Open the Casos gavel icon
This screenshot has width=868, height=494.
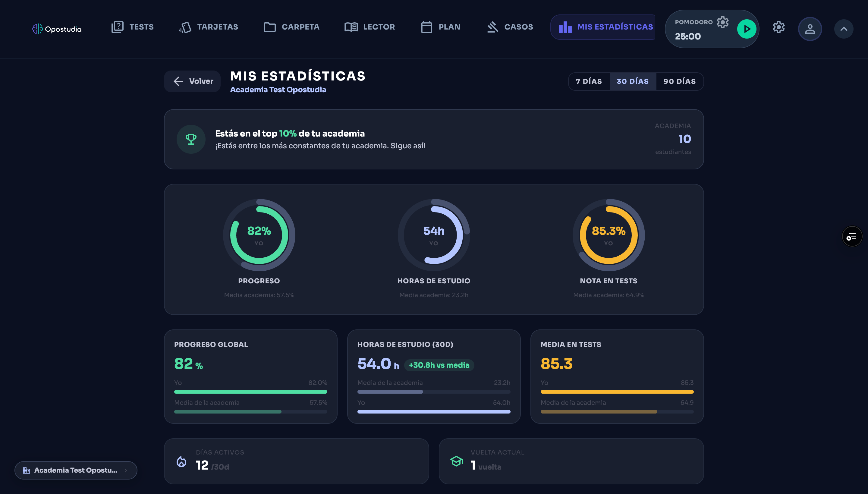(x=492, y=27)
